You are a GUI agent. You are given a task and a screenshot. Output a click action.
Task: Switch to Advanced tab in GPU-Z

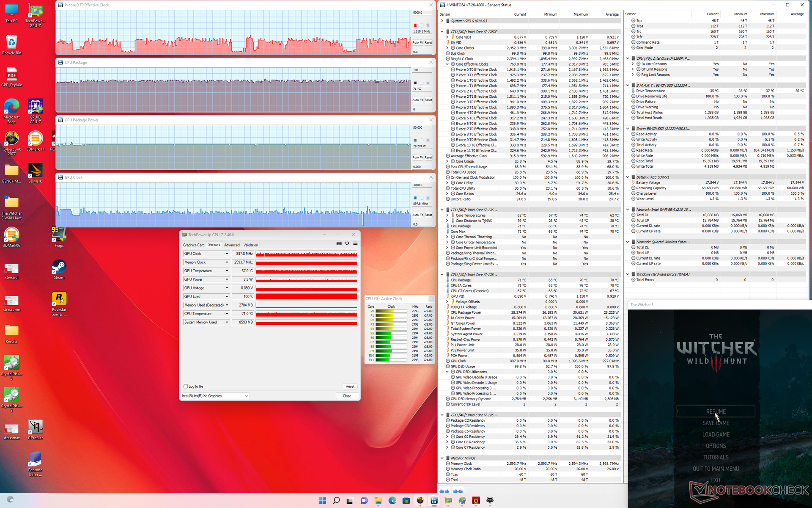click(x=231, y=245)
